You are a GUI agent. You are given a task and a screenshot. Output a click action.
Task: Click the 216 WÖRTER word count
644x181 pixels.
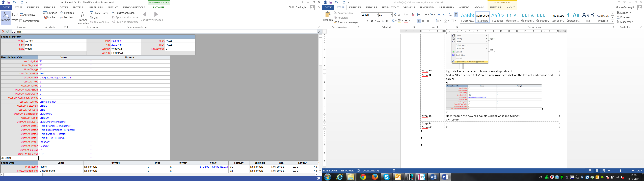(347, 171)
